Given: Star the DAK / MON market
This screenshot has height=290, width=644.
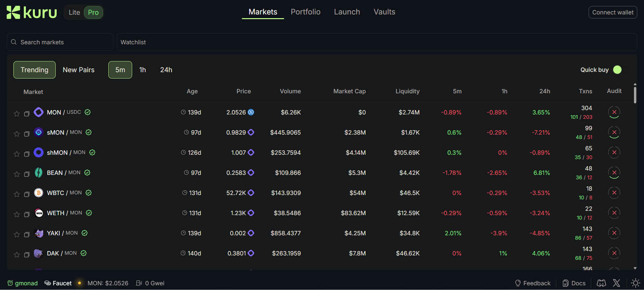Looking at the screenshot, I should click(16, 255).
